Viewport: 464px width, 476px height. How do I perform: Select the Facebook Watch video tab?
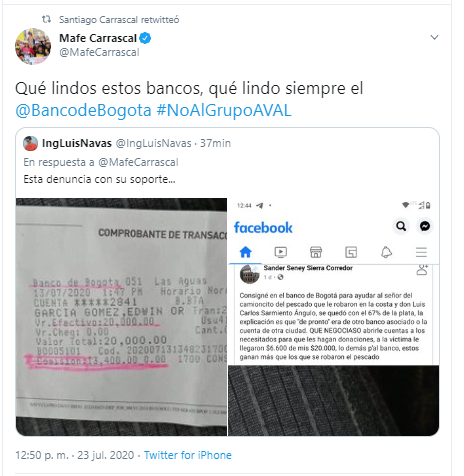tap(281, 252)
